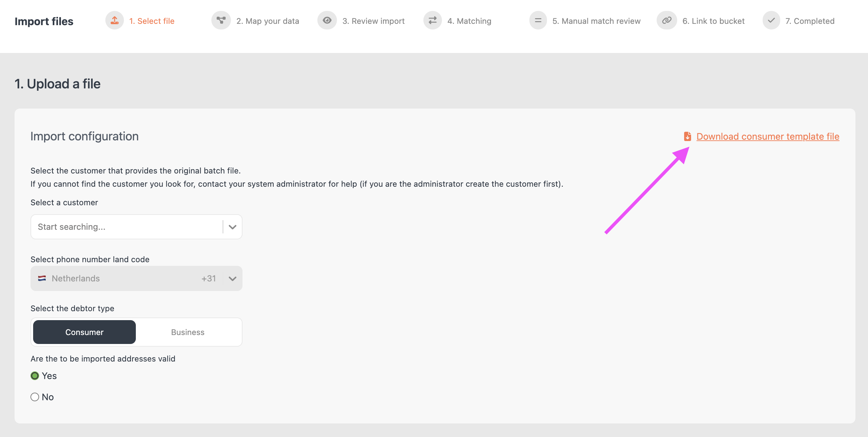Click the equals icon for Manual match review

pyautogui.click(x=538, y=21)
